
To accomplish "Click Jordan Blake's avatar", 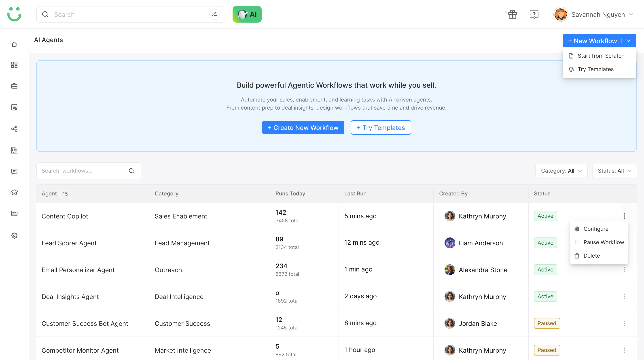I will [x=450, y=323].
